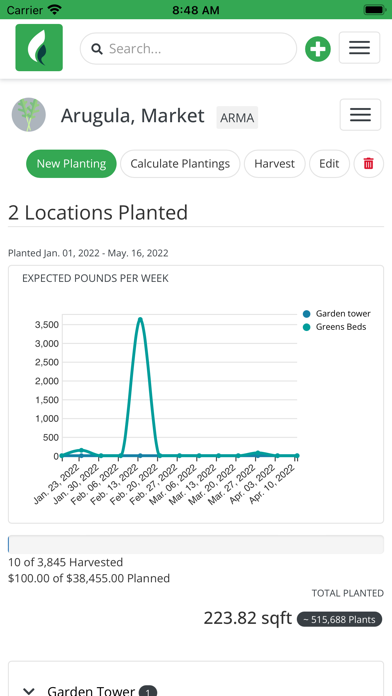Toggle Greens Beds series in chart legend
Screen dimensions: 392x696
334,327
